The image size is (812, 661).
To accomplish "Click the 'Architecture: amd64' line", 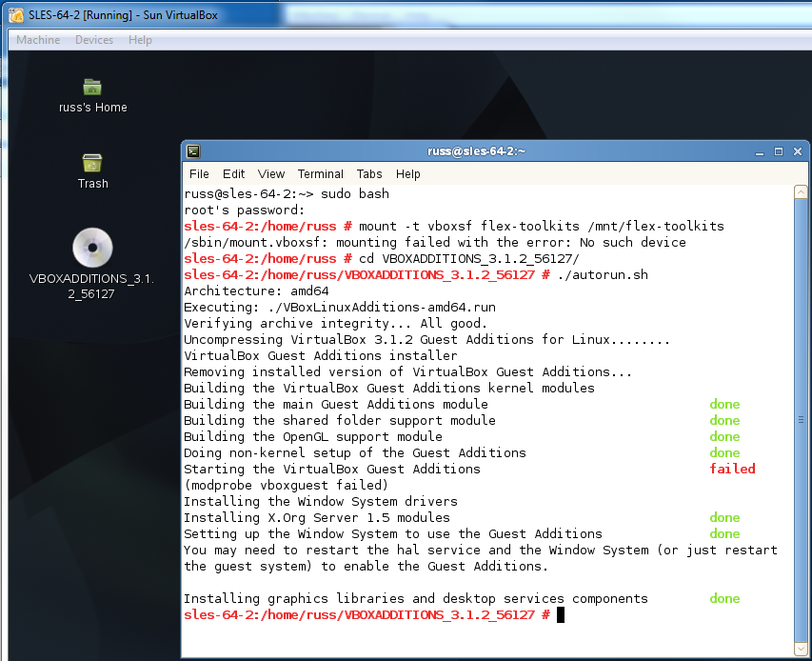I will coord(256,291).
